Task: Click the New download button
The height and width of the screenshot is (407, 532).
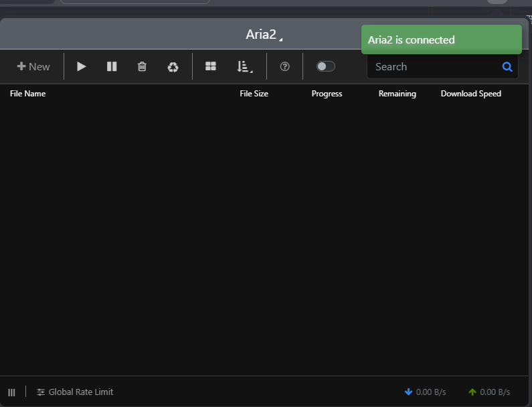Action: pos(33,66)
